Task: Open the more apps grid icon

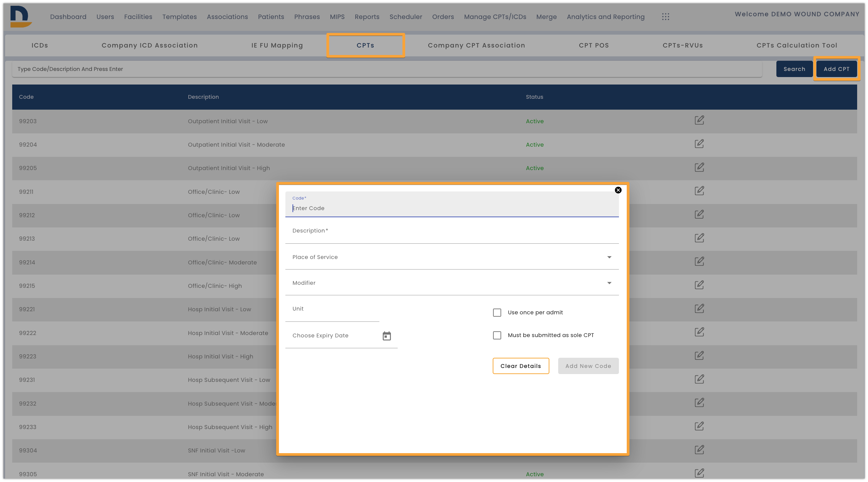Action: [x=665, y=17]
